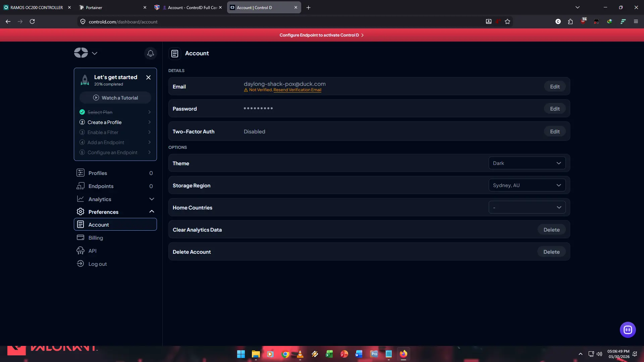Click the Account page header icon
The height and width of the screenshot is (362, 644).
tap(175, 53)
